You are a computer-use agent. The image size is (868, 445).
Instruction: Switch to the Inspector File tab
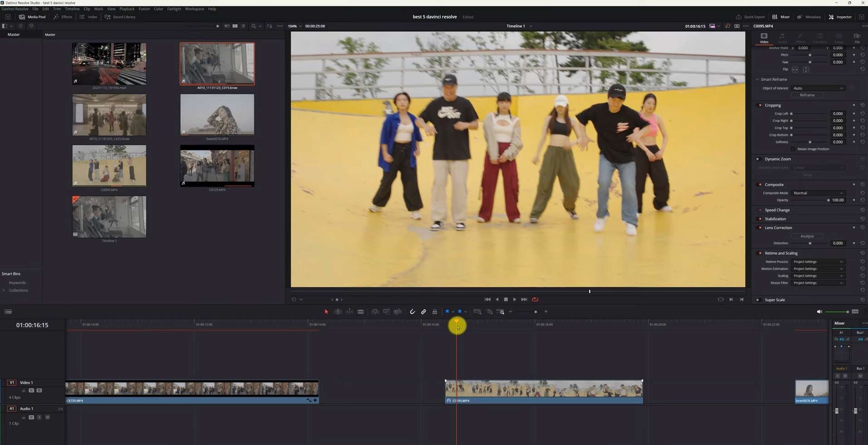pos(857,38)
